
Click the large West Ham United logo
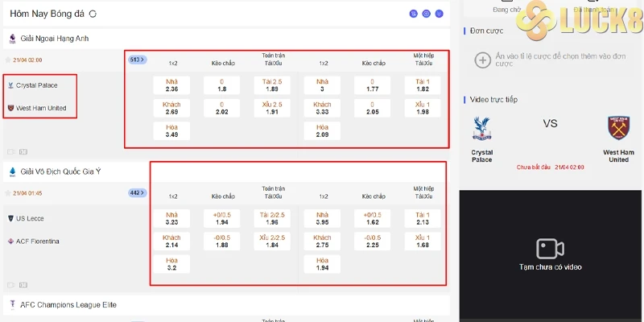coord(618,128)
